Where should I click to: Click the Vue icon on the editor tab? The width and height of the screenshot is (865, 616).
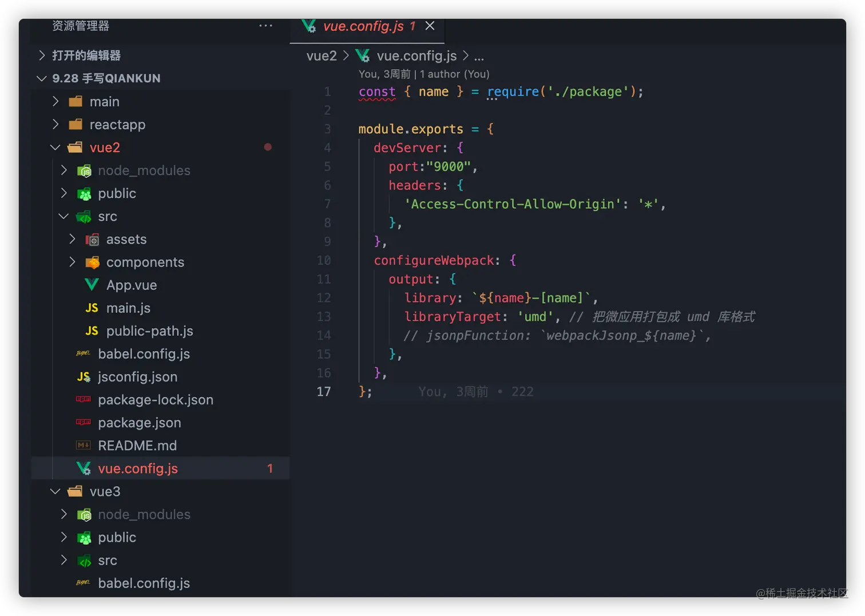pos(309,26)
